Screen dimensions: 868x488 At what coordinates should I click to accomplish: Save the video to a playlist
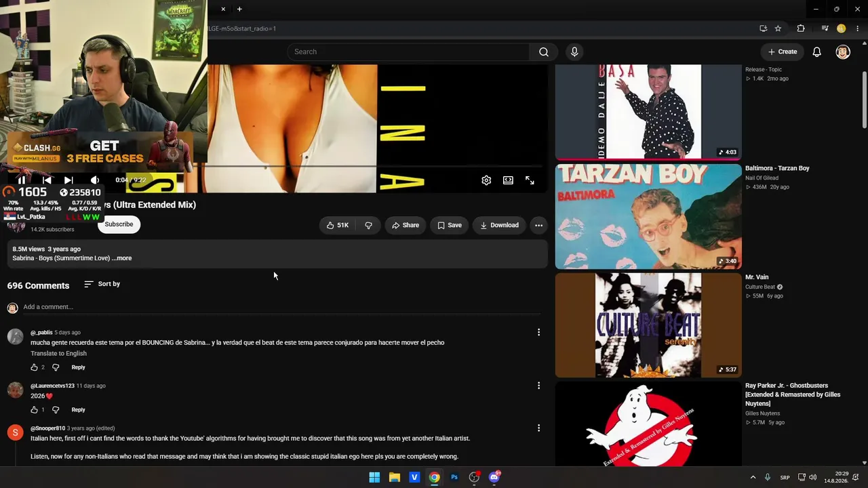click(x=450, y=225)
